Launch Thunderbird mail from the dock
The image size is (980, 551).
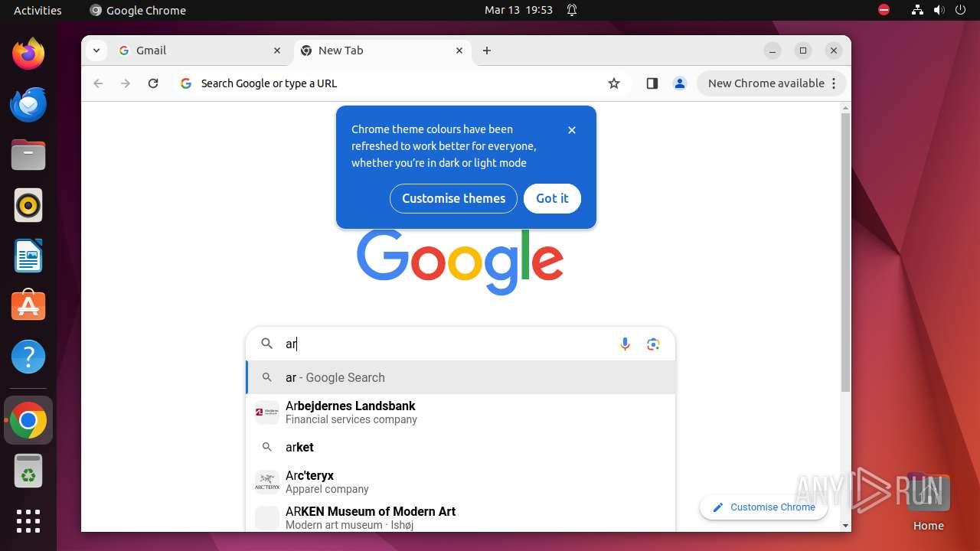pyautogui.click(x=28, y=104)
